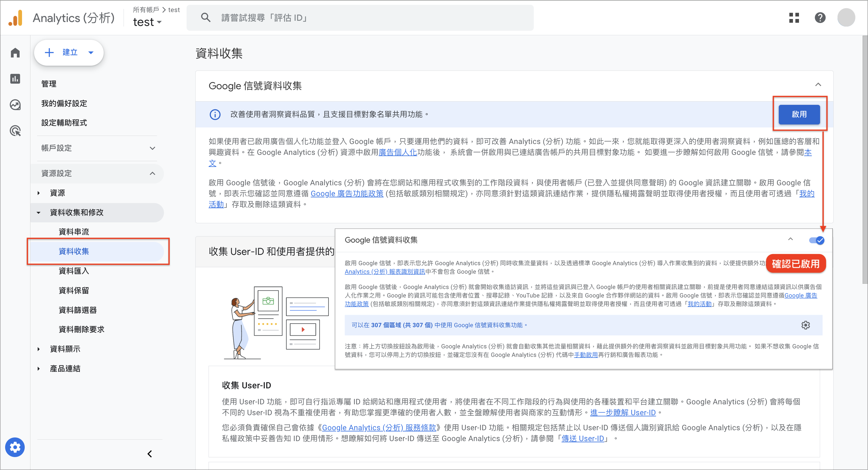This screenshot has height=470, width=868.
Task: Open 資料刪除要求 menu item
Action: 82,330
